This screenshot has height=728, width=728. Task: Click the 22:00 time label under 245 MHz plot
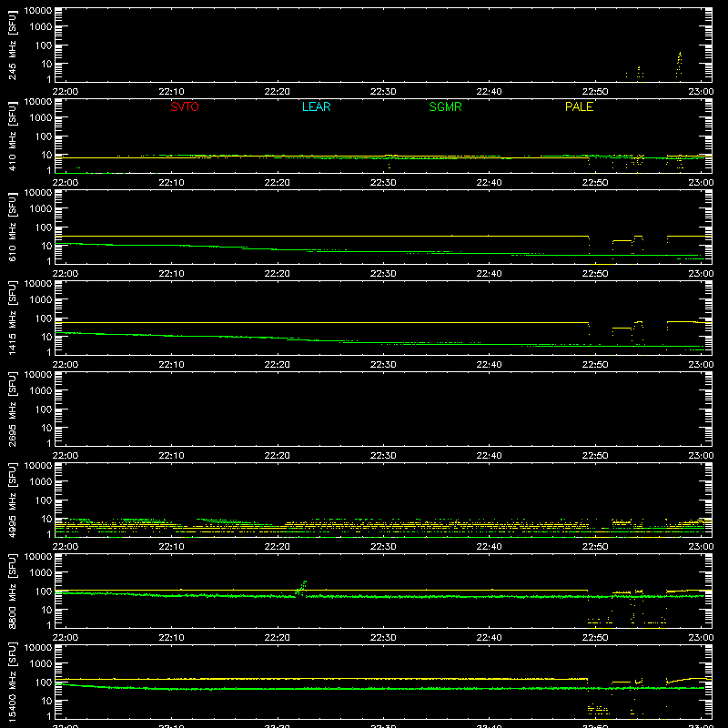click(x=65, y=92)
